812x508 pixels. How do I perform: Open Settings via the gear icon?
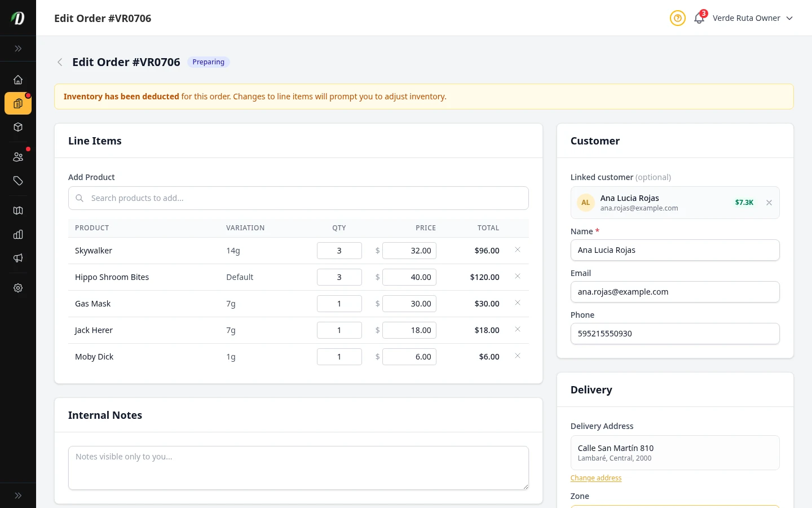click(x=18, y=288)
